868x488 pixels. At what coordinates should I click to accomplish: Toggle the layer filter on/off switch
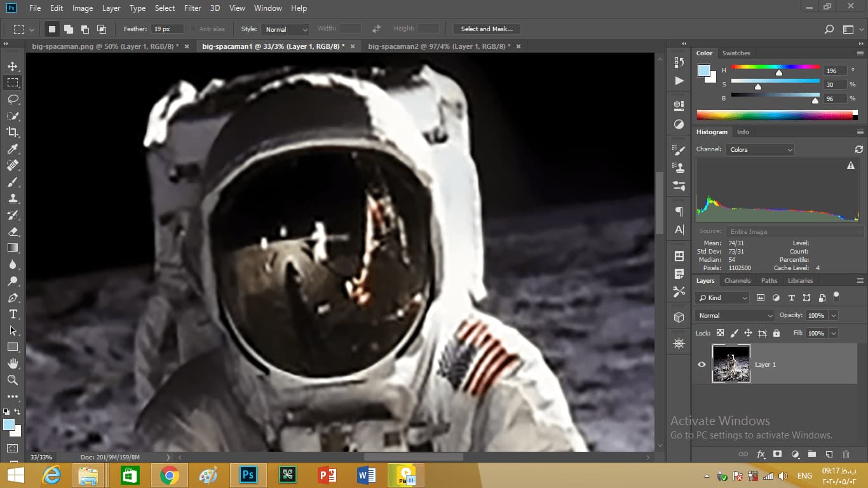point(836,296)
